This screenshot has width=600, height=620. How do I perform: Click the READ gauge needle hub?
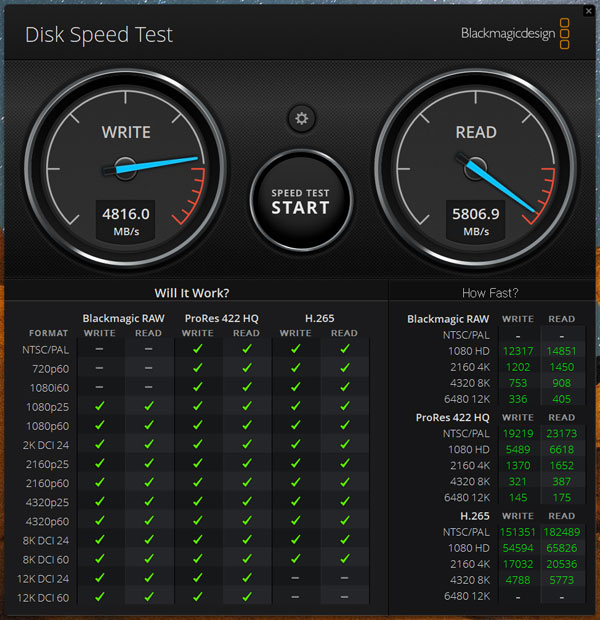(474, 168)
